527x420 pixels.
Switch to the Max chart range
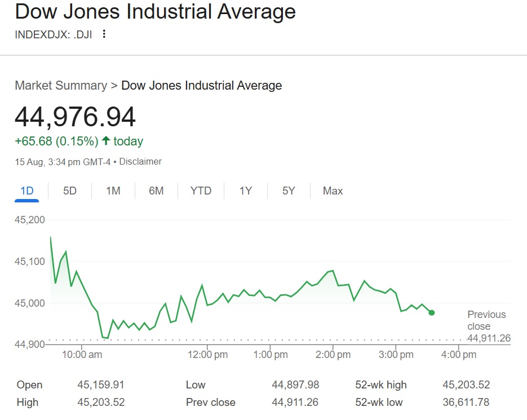332,191
